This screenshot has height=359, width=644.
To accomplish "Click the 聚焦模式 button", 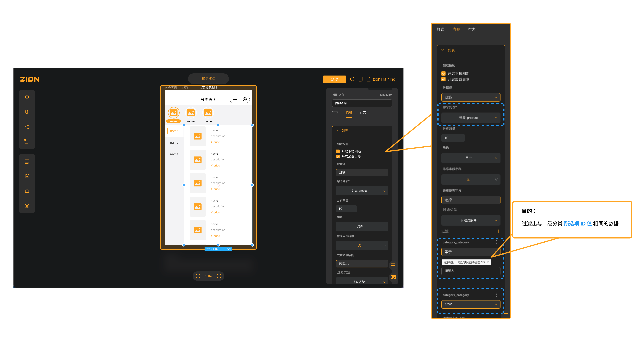I will [208, 79].
